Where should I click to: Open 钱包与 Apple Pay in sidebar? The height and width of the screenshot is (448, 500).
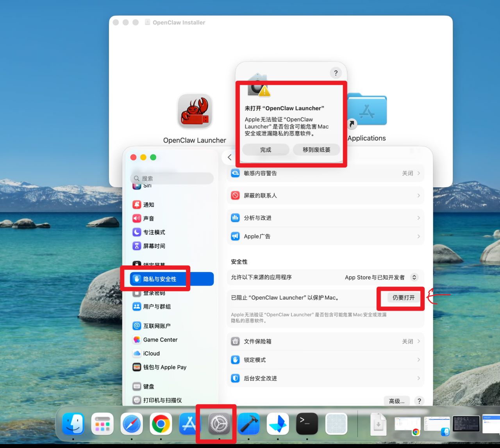click(x=164, y=367)
